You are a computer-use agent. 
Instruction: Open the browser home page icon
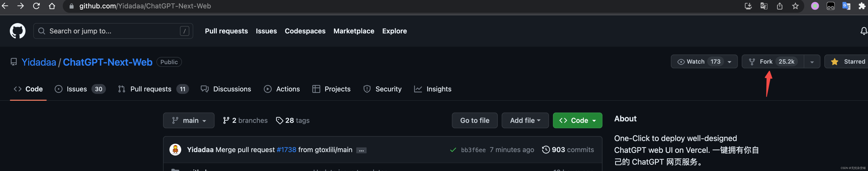coord(52,6)
